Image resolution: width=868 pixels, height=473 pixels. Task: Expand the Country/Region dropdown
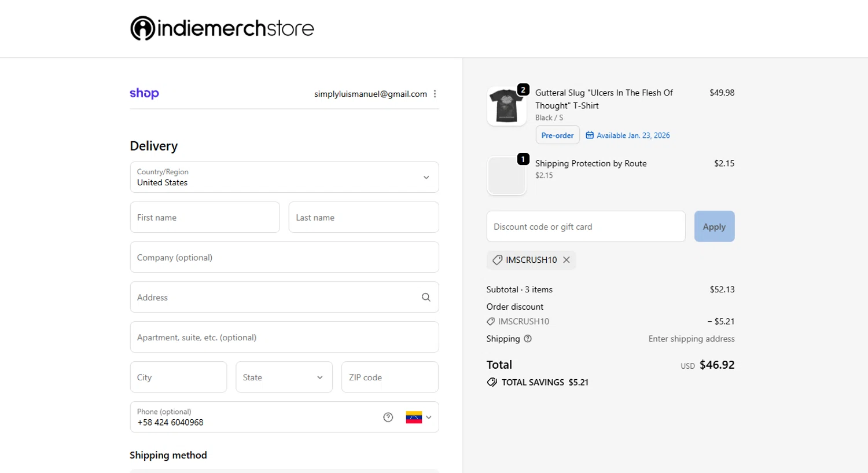284,177
